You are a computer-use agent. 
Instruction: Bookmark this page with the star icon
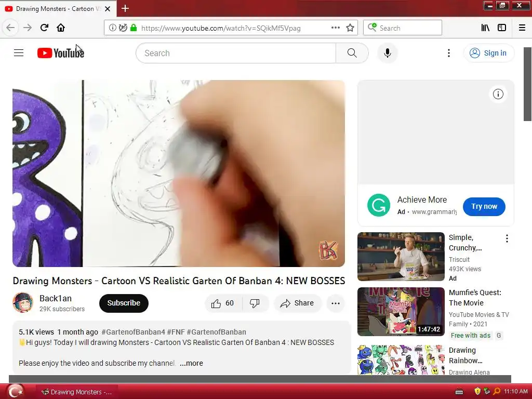click(350, 28)
